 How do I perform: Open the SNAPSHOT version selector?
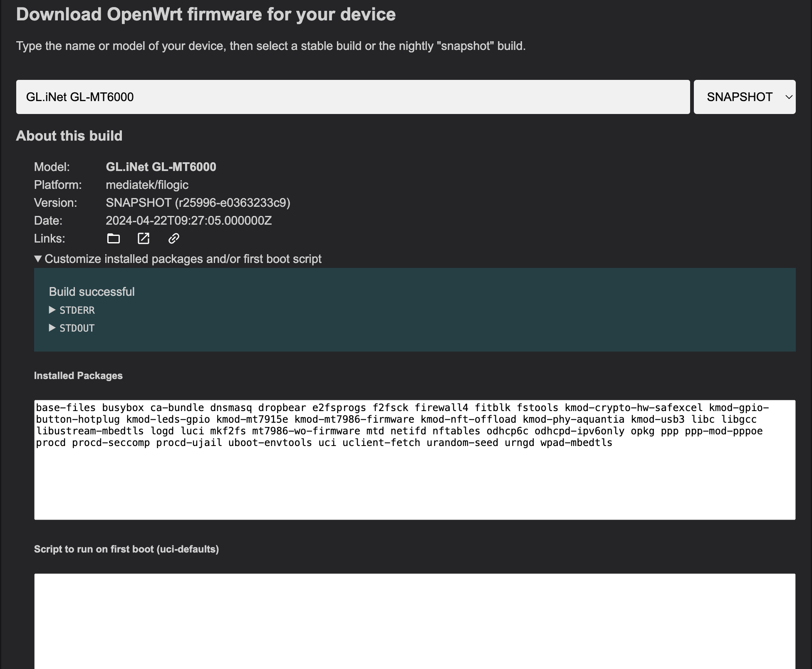(745, 97)
